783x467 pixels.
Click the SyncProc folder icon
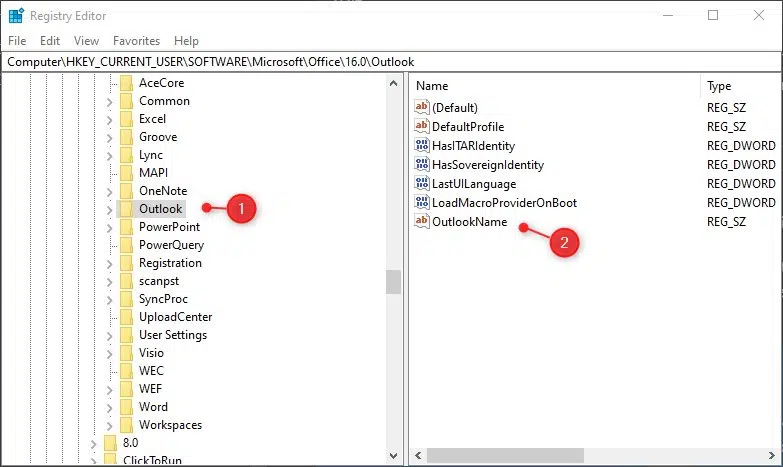click(x=126, y=299)
